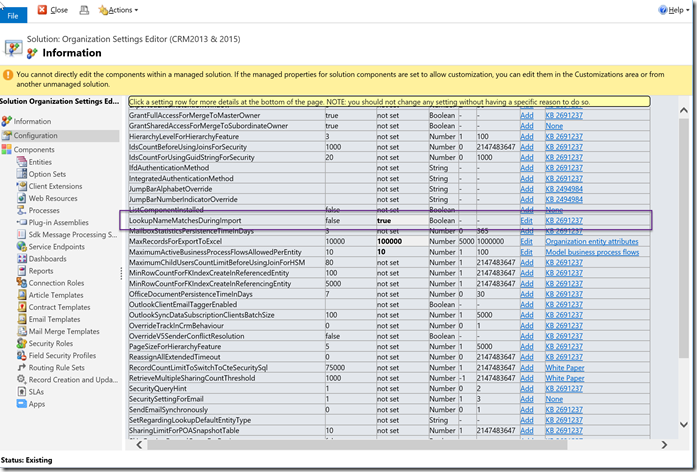Click Add link for SendEmailSynchronously

pos(527,409)
